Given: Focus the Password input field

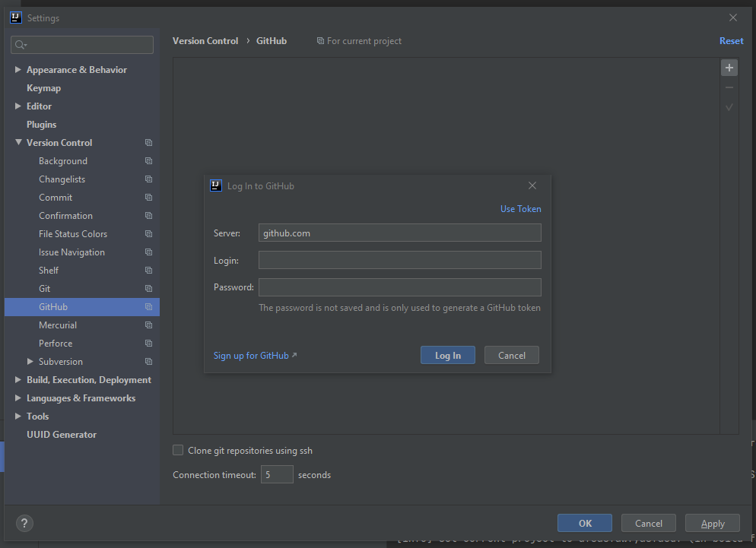Looking at the screenshot, I should click(x=400, y=287).
